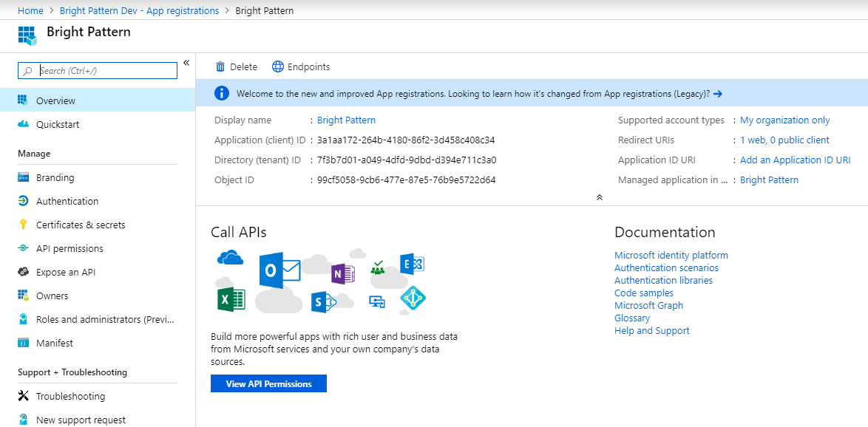Open Authentication libraries documentation
Viewport: 868px width, 427px height.
coord(663,281)
